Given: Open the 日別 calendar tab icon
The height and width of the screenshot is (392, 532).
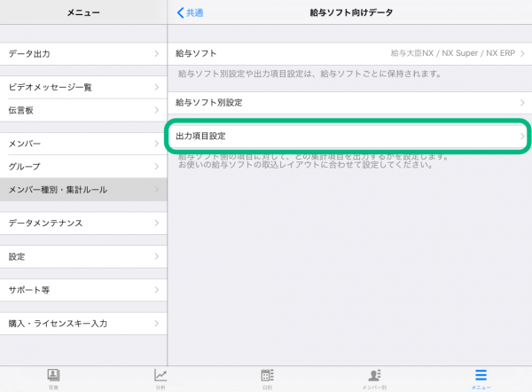Looking at the screenshot, I should (266, 375).
